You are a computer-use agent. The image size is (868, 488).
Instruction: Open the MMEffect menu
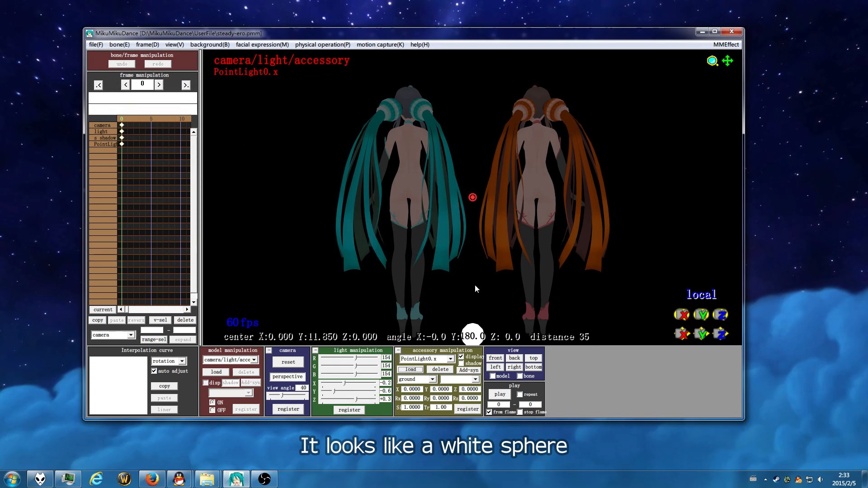pyautogui.click(x=726, y=45)
